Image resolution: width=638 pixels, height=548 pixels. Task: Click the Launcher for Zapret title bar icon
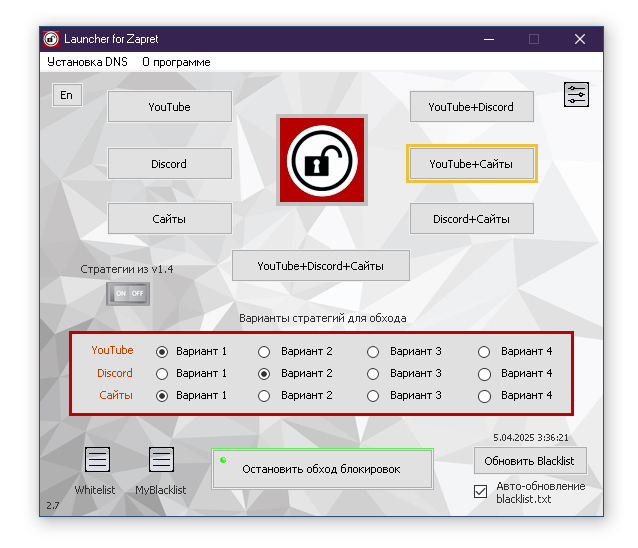(x=51, y=39)
